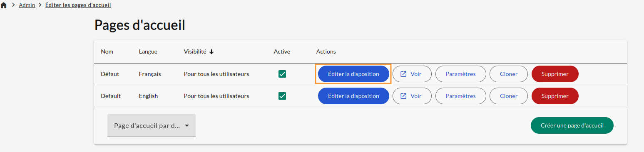Image resolution: width=644 pixels, height=152 pixels.
Task: Uncheck Active checkbox for Défaut Français page
Action: [282, 74]
